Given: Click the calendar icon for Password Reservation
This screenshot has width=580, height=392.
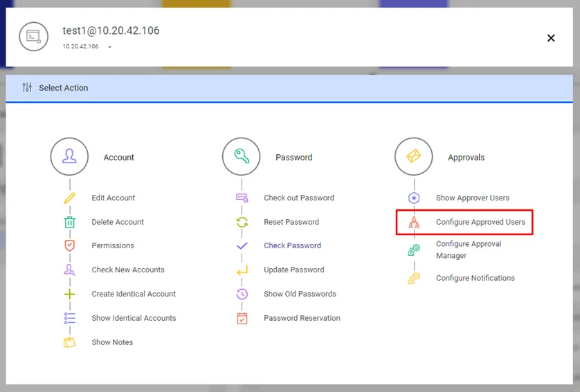Looking at the screenshot, I should [242, 318].
